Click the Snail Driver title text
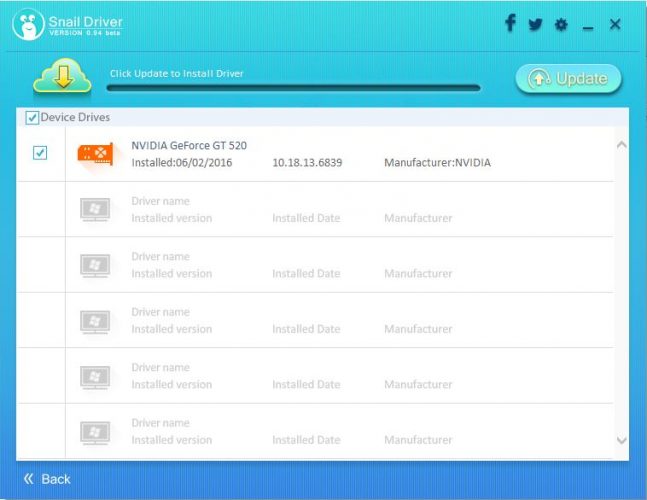The height and width of the screenshot is (500, 647). tap(85, 21)
